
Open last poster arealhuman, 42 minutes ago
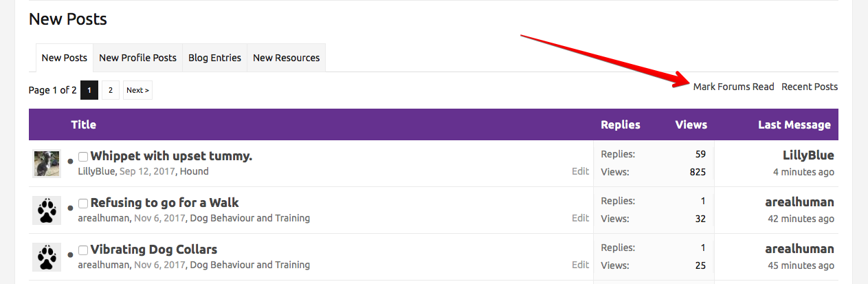coord(800,202)
